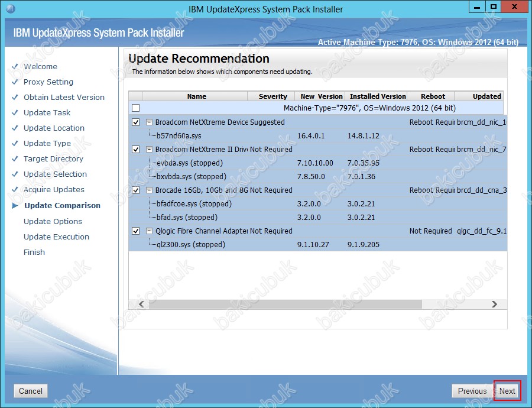The width and height of the screenshot is (532, 408).
Task: Uncheck the Qlogic Fibre Channel Adapter checkbox
Action: 136,231
